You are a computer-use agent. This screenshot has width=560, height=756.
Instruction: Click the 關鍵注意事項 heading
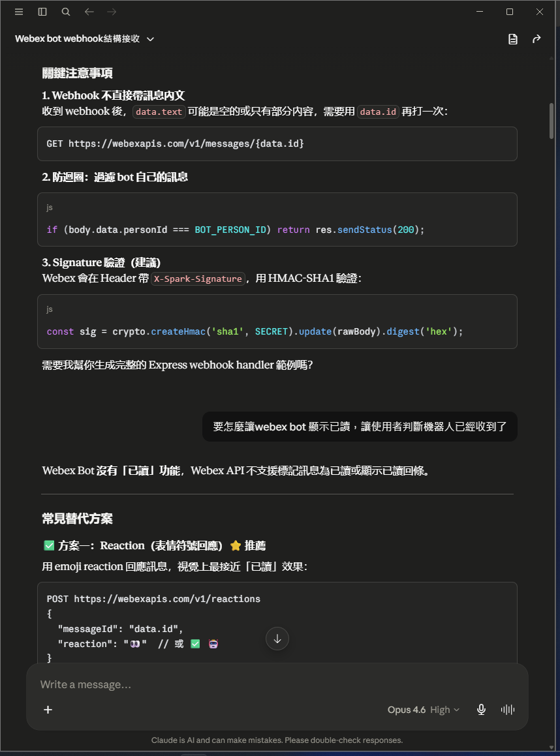coord(77,73)
